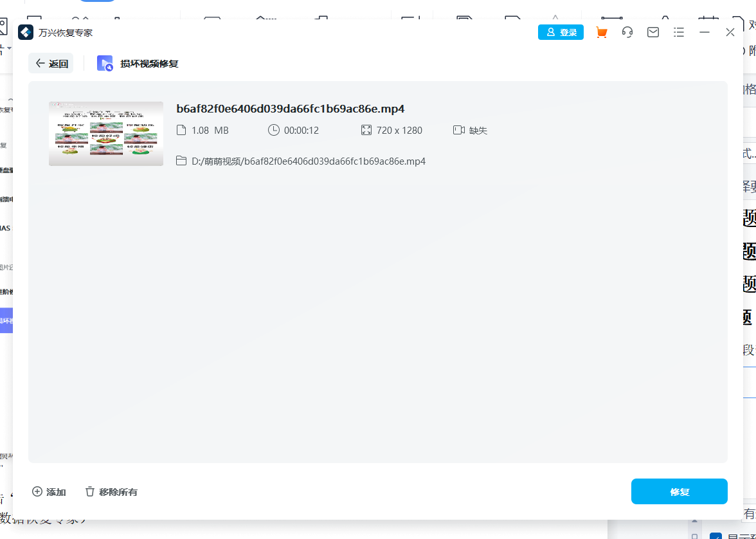Click the 1.08 MB file size
Screen dimensions: 756x539
point(210,131)
